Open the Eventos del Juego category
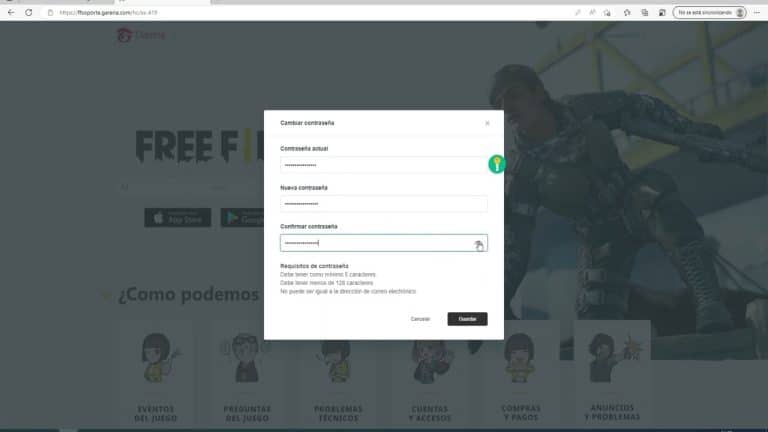 [156, 373]
